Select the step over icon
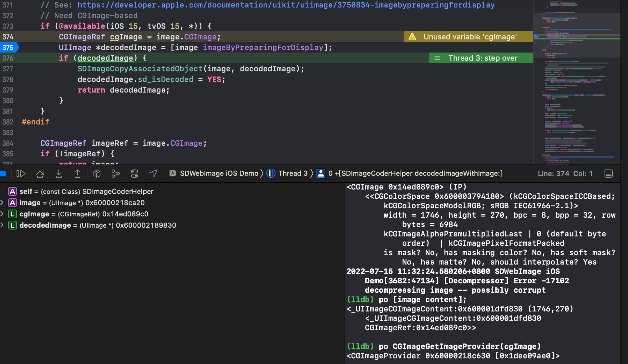The height and width of the screenshot is (364, 628). pos(40,174)
